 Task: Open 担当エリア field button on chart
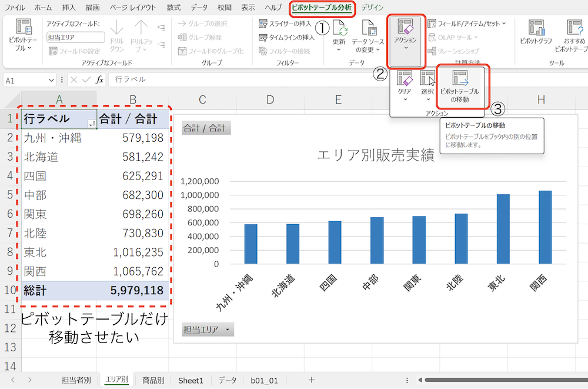(208, 330)
